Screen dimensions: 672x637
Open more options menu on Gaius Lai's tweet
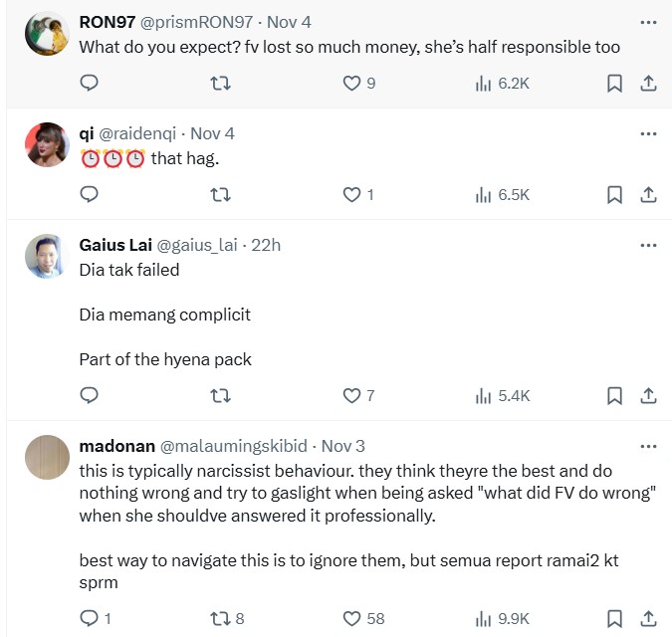[648, 245]
